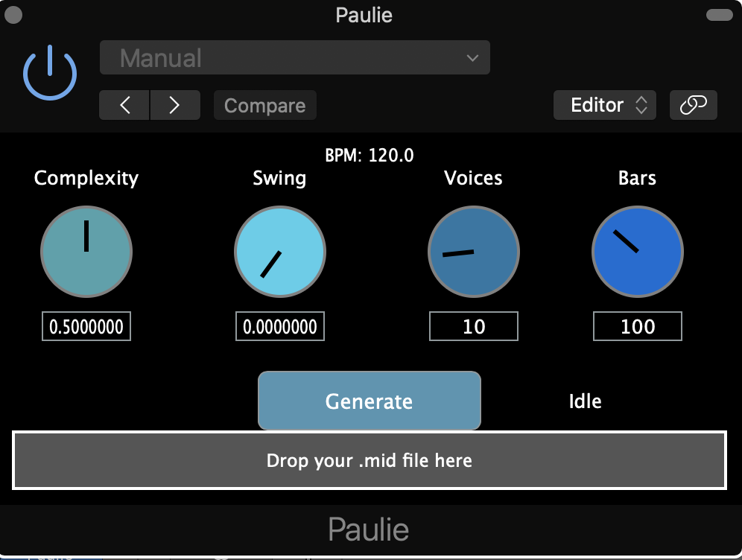This screenshot has width=742, height=560.
Task: Toggle the plugin power bypass button
Action: pyautogui.click(x=50, y=72)
